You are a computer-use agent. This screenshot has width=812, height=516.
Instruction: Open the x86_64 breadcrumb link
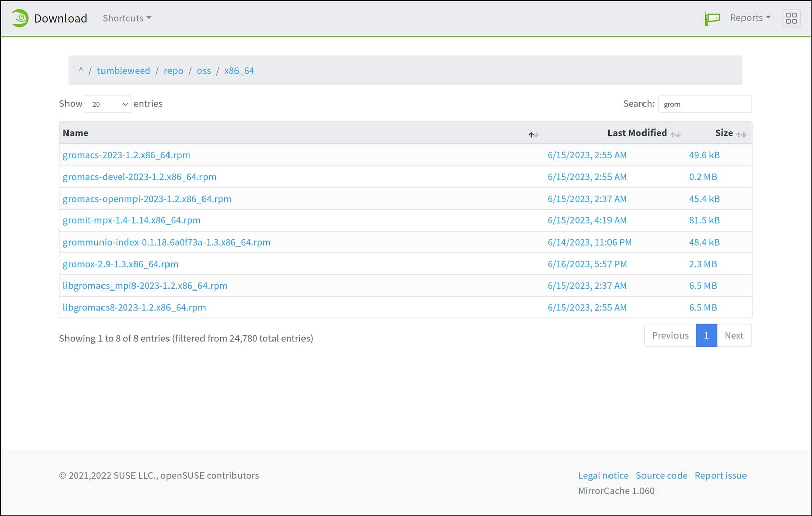click(x=239, y=70)
